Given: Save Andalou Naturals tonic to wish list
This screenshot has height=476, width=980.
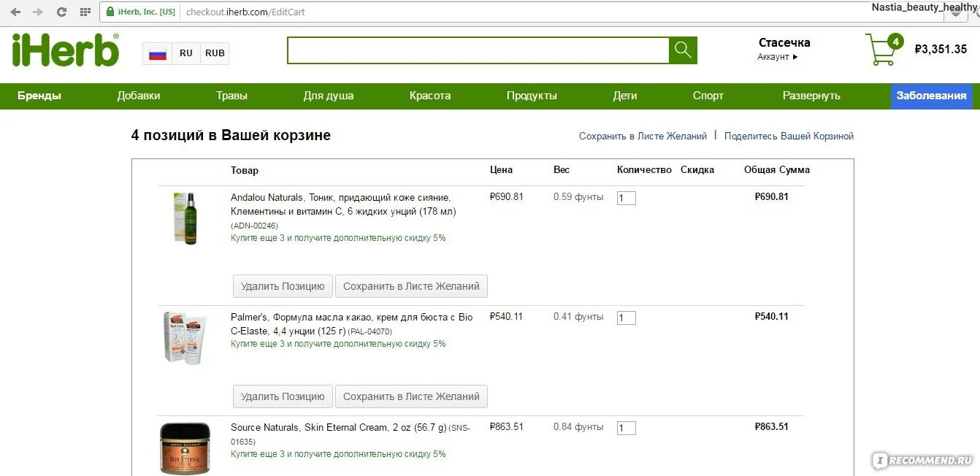Looking at the screenshot, I should pyautogui.click(x=411, y=286).
